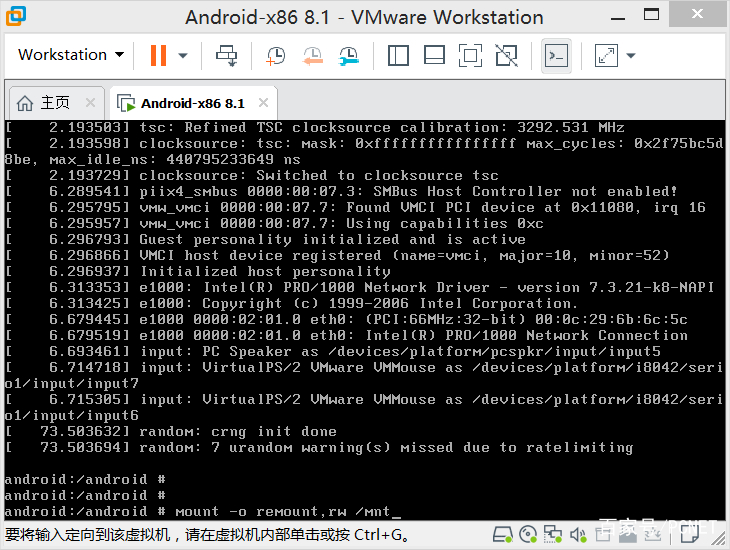Minimize the VMware Workstation window
The image size is (730, 550).
(x=618, y=17)
